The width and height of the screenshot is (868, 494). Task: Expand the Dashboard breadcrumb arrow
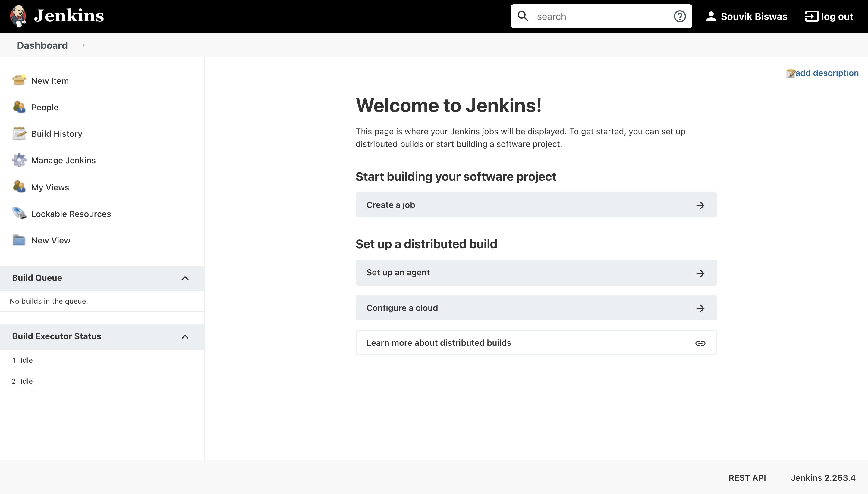point(83,45)
